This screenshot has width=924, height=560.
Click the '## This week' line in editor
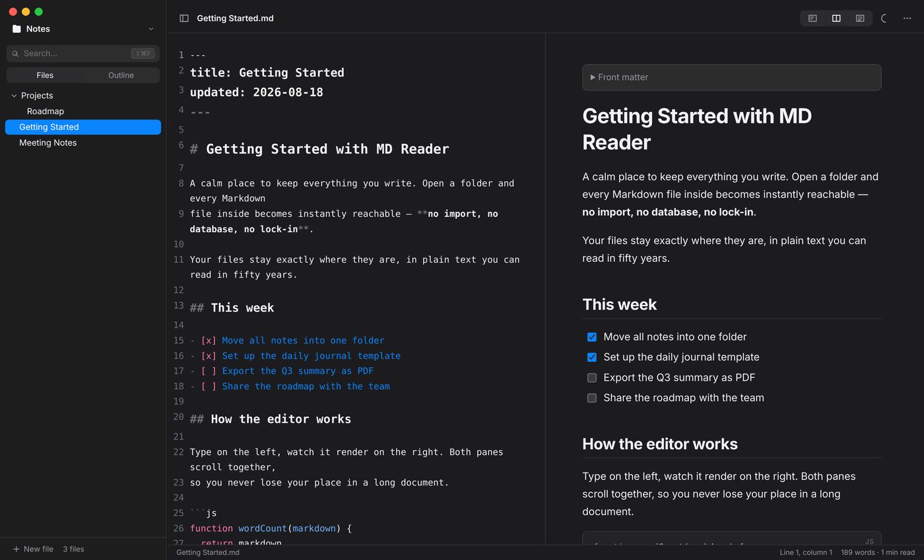tap(232, 307)
